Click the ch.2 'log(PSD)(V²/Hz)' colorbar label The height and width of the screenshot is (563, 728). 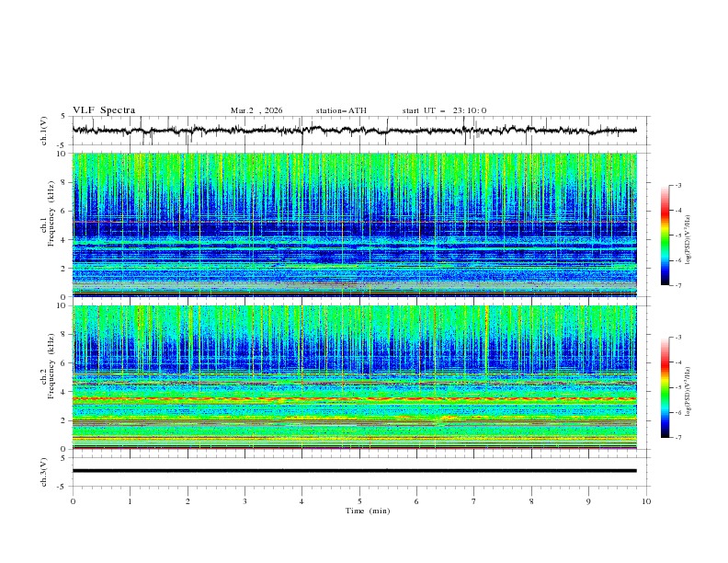pyautogui.click(x=688, y=392)
